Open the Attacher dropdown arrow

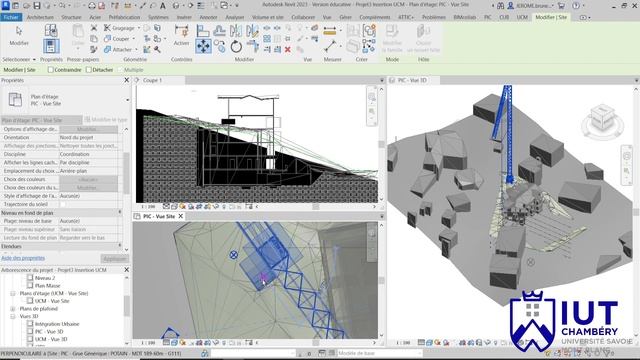[136, 49]
